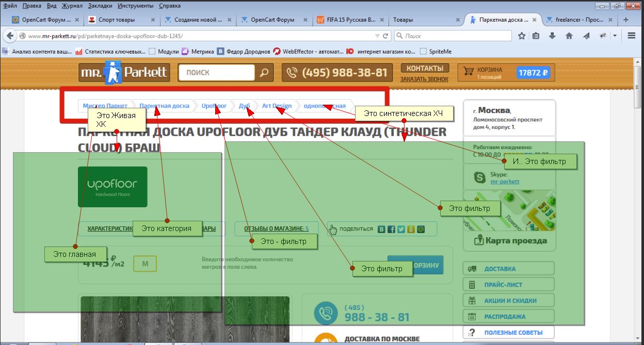The height and width of the screenshot is (345, 644).
Task: Expand the URL bar history dropdown
Action: pos(377,36)
